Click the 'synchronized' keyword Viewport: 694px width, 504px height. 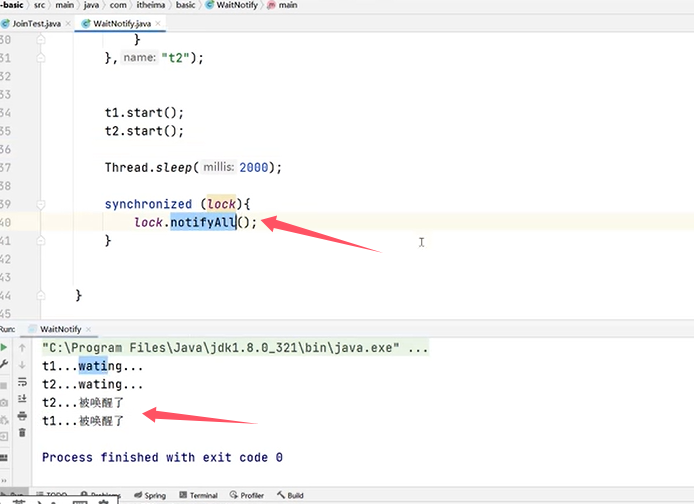coord(148,204)
